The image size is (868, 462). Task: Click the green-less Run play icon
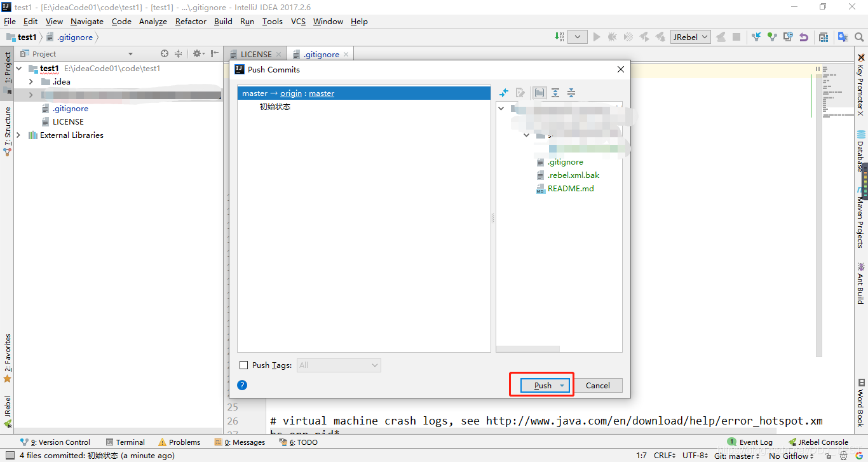tap(597, 37)
